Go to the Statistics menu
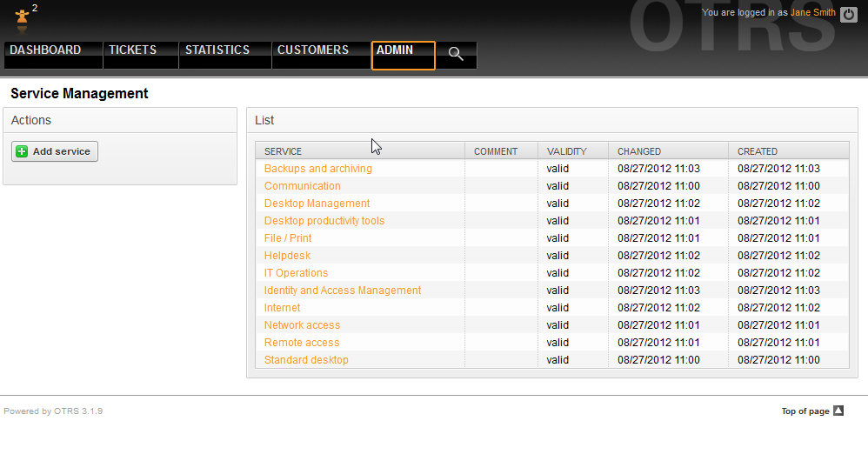 click(x=217, y=50)
